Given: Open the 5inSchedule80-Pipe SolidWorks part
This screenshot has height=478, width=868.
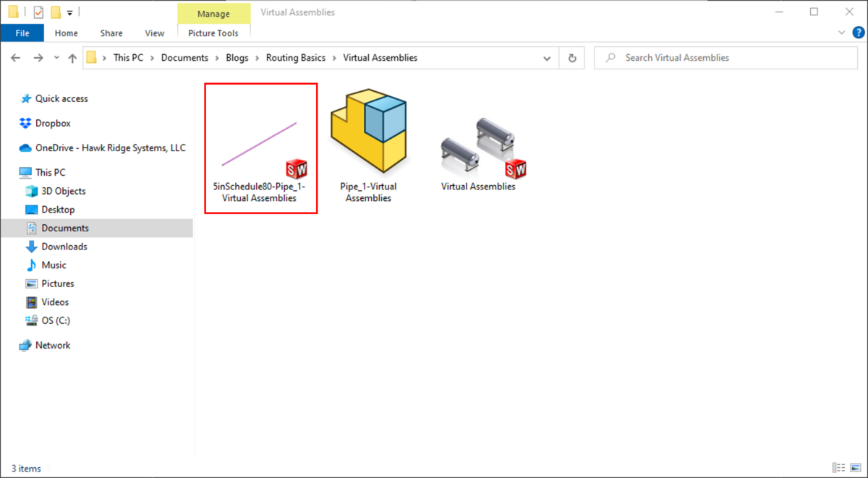Looking at the screenshot, I should (x=260, y=137).
